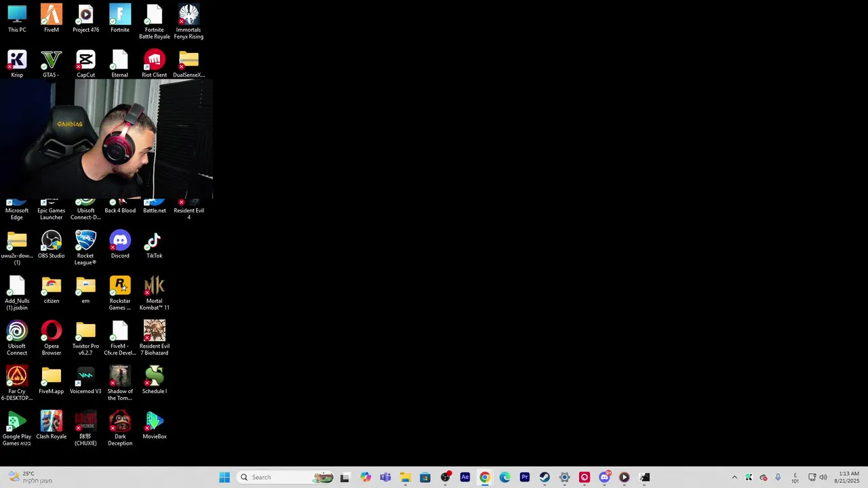Viewport: 868px width, 488px height.
Task: Launch Mortal Kombat 11 shortcut
Action: (155, 293)
